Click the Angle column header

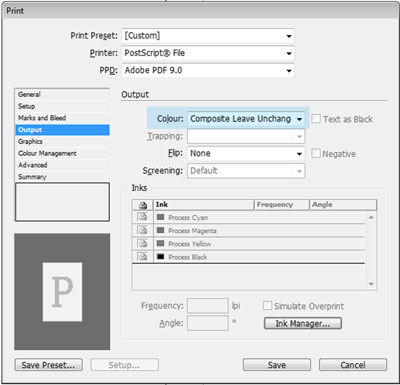(x=343, y=205)
